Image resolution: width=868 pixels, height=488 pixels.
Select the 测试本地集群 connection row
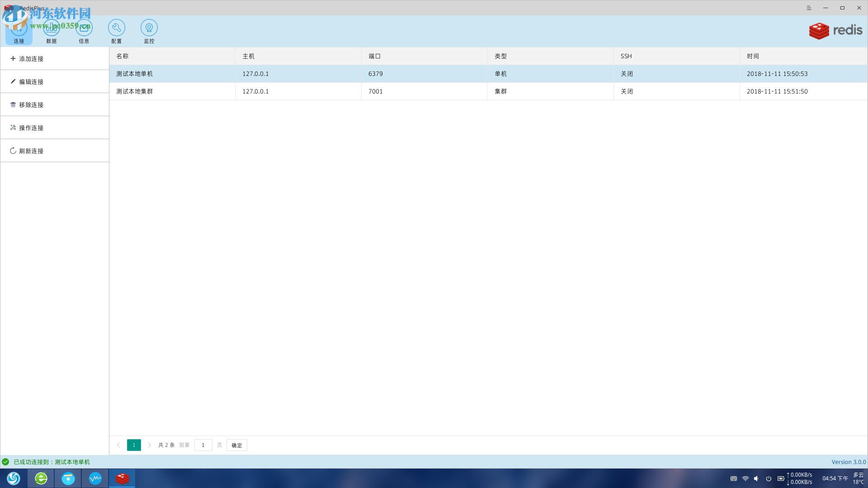point(135,91)
